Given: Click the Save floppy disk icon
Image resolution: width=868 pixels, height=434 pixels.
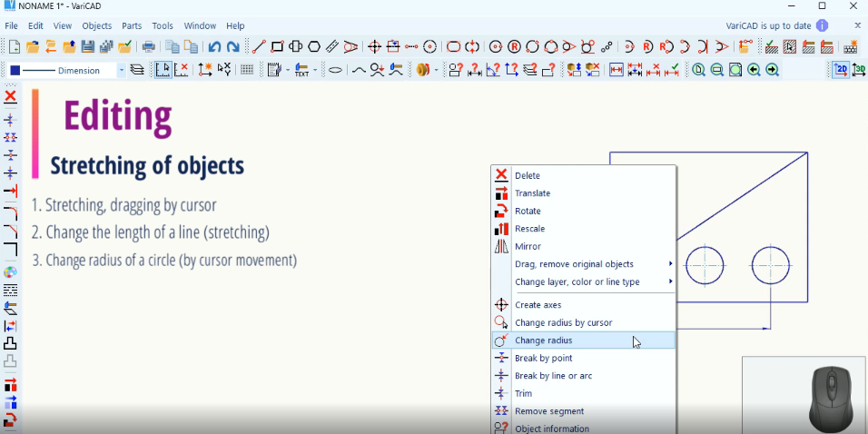Looking at the screenshot, I should (88, 47).
